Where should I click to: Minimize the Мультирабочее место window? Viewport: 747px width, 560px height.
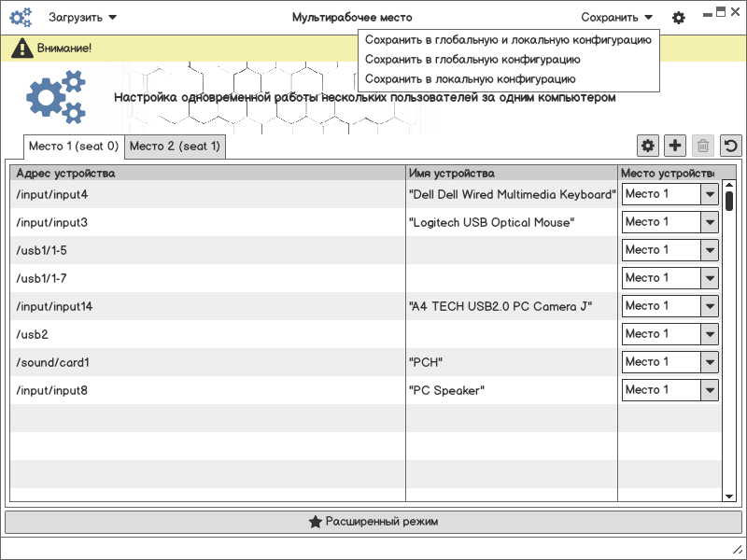click(708, 15)
